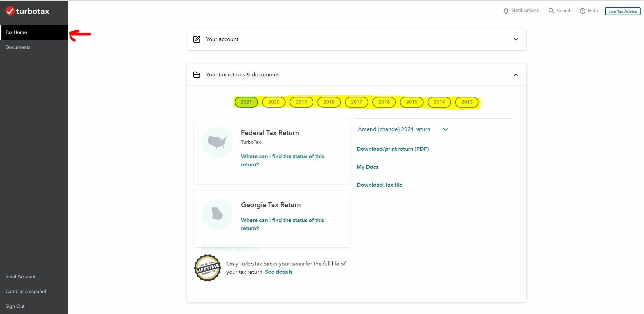This screenshot has height=314, width=644.
Task: Click the Georgia state map icon
Action: point(217,214)
